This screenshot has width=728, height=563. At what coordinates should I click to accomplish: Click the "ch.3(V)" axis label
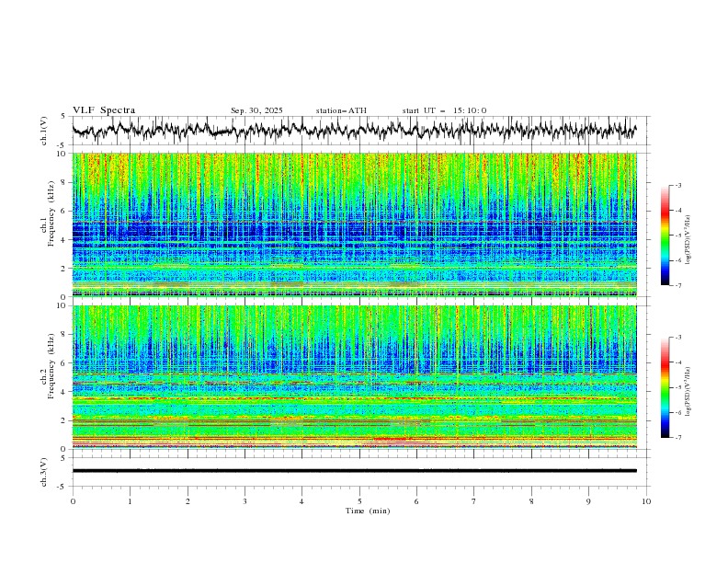[44, 472]
